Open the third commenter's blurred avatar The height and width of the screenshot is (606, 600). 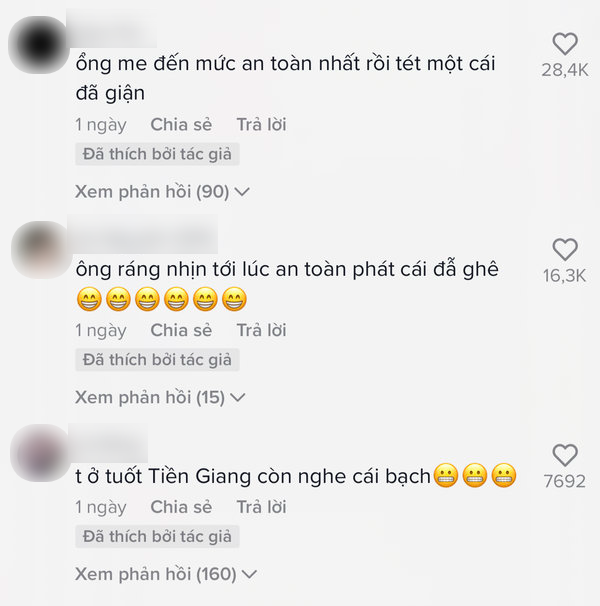coord(40,453)
